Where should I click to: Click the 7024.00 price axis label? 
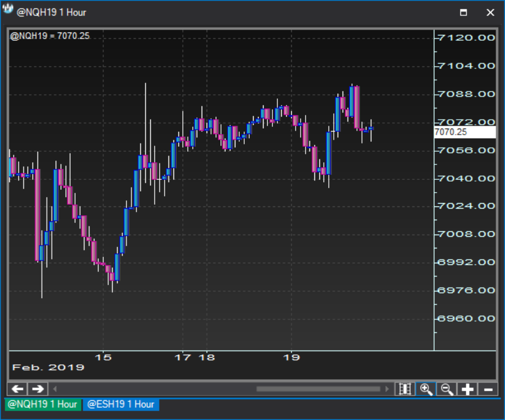pyautogui.click(x=467, y=206)
